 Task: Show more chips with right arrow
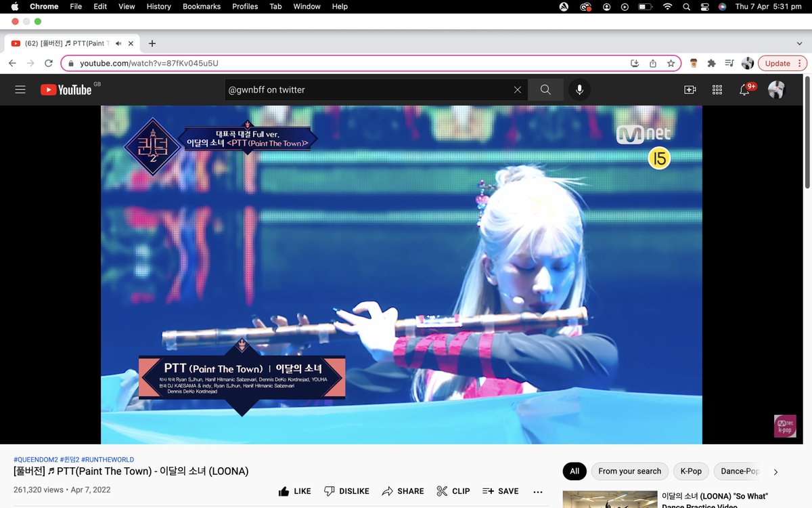775,471
